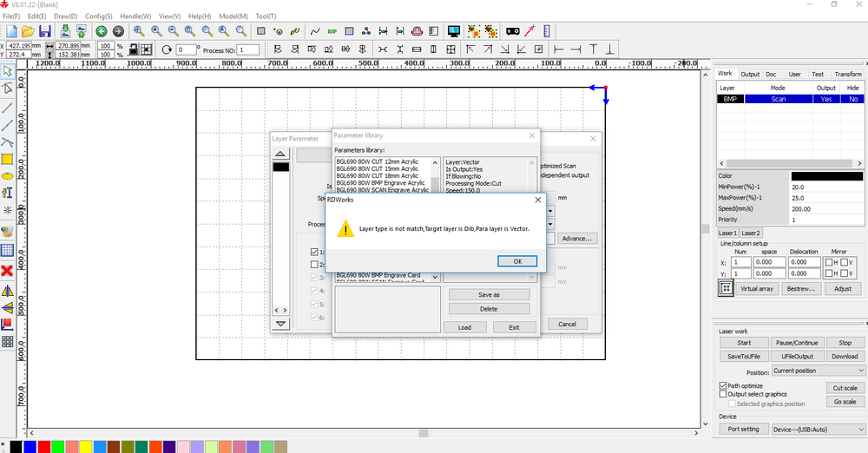Select the node edit tool in left toolbar
Screen dimensions: 868x453
[x=7, y=89]
